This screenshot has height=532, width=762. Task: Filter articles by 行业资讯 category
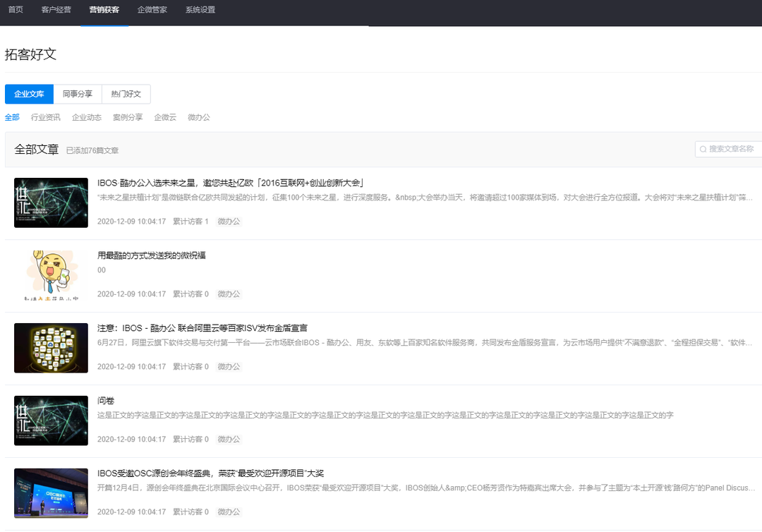click(46, 117)
